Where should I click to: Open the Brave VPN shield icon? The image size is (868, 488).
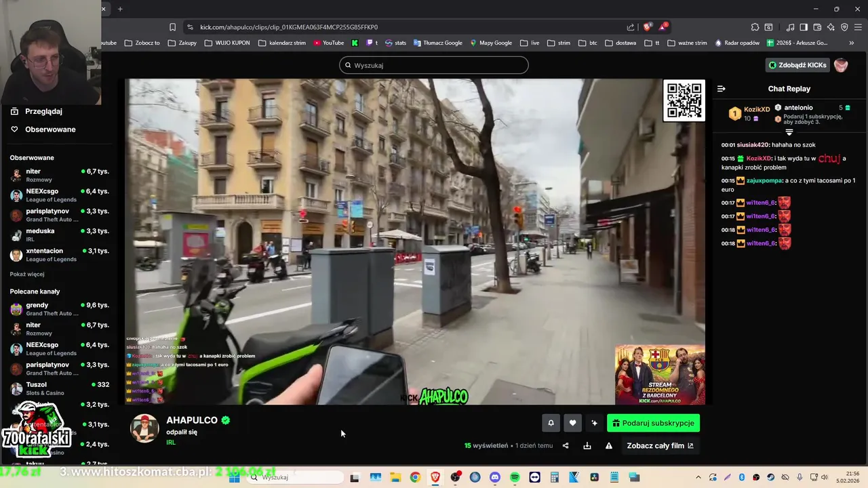point(844,27)
